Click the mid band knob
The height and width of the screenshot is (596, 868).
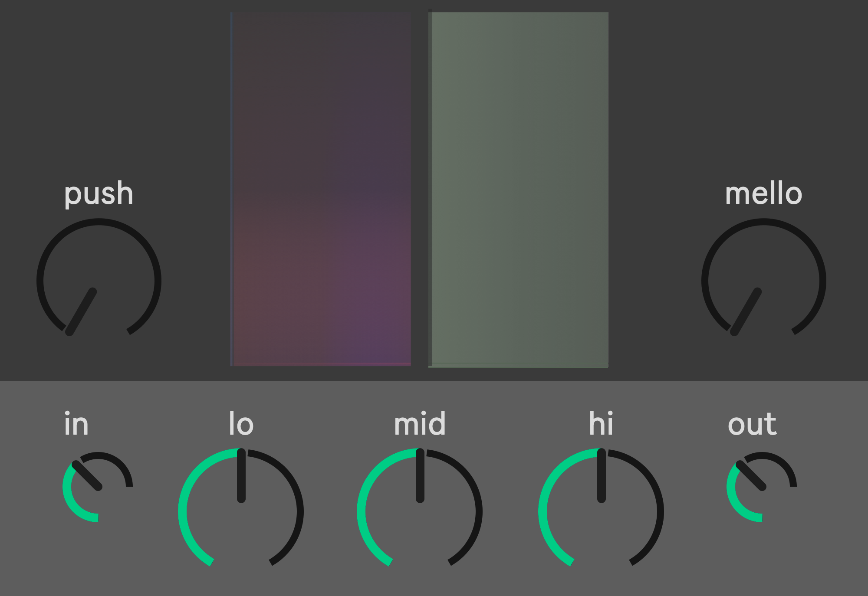tap(420, 512)
